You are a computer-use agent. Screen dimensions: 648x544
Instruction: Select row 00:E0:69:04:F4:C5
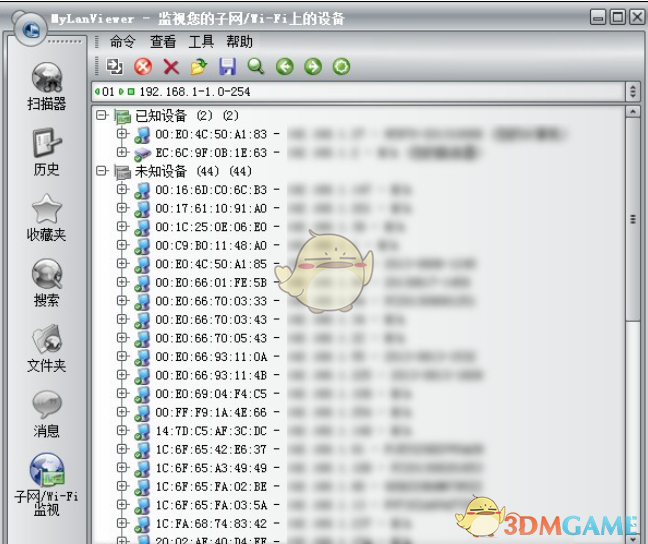pyautogui.click(x=211, y=394)
